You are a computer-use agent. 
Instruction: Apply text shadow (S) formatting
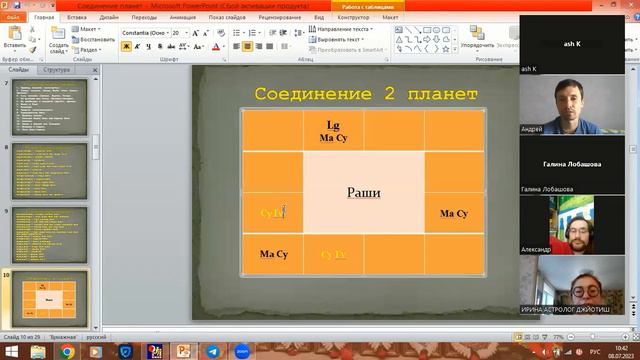point(160,47)
